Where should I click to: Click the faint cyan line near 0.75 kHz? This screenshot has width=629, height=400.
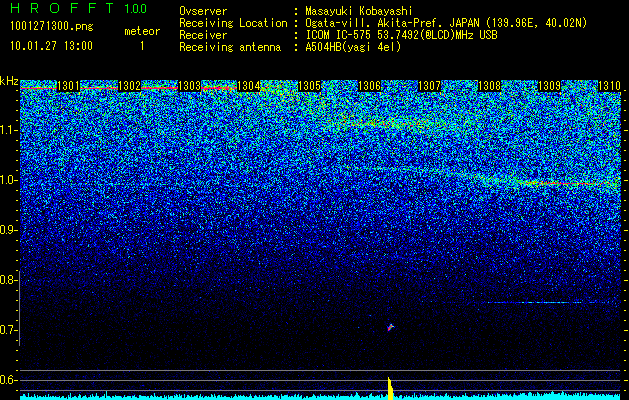[x=536, y=303]
